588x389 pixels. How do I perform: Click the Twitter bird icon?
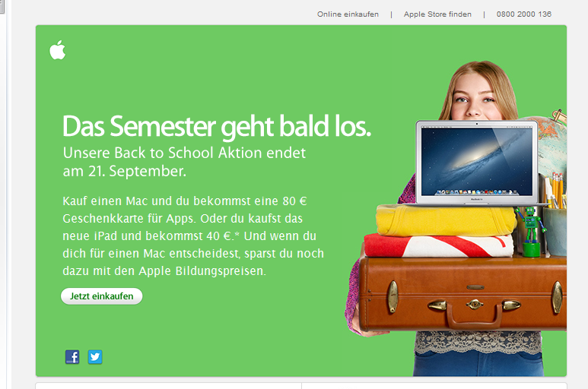[95, 357]
